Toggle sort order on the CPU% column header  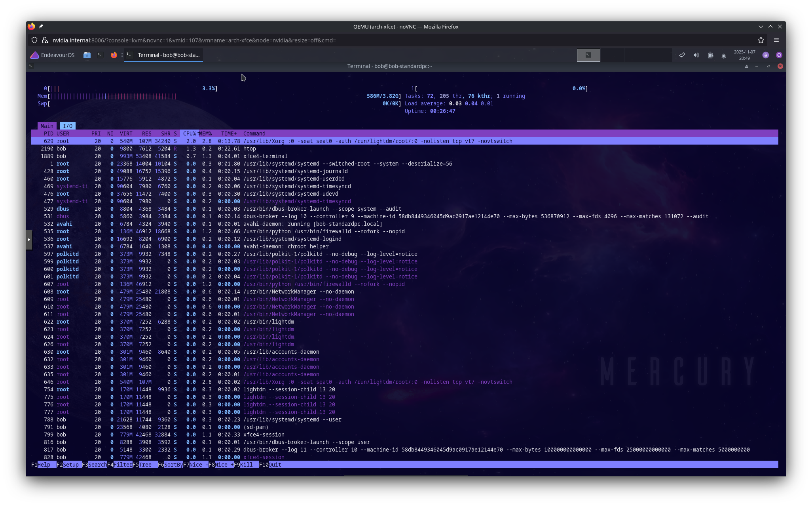[x=189, y=133]
